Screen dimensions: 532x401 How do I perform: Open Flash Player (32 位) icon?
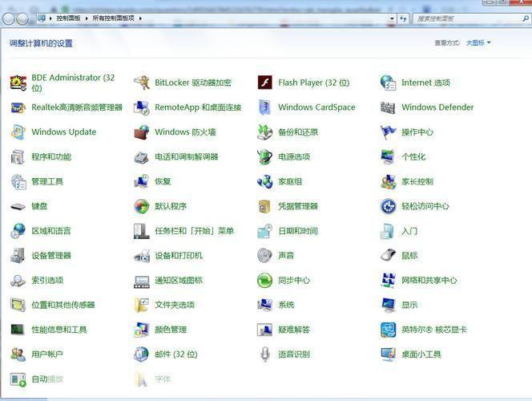click(x=265, y=83)
